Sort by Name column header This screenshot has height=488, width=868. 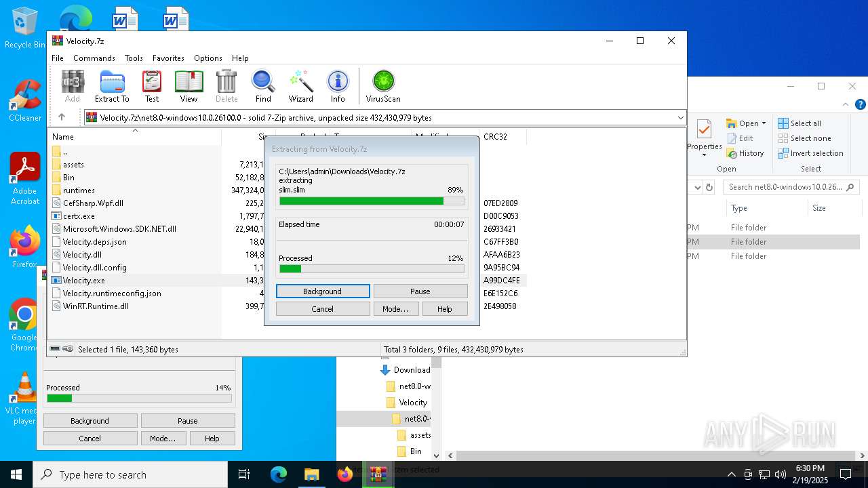click(x=134, y=136)
